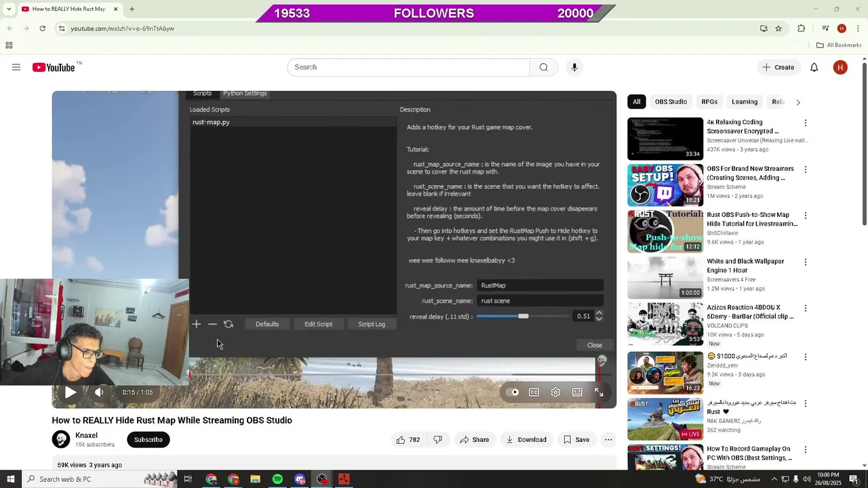
Task: Enter fullscreen mode
Action: (x=599, y=392)
